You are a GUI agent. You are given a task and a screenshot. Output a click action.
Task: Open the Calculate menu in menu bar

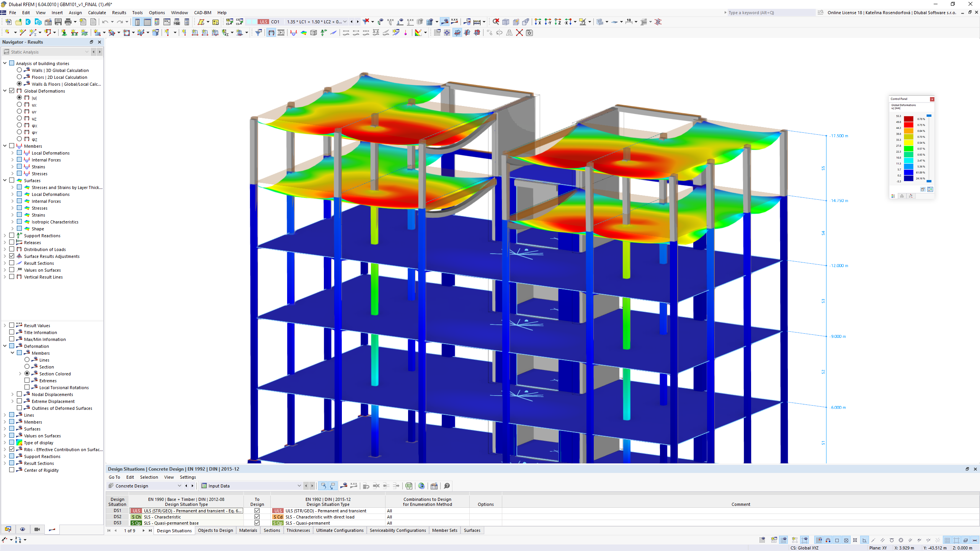pyautogui.click(x=97, y=12)
